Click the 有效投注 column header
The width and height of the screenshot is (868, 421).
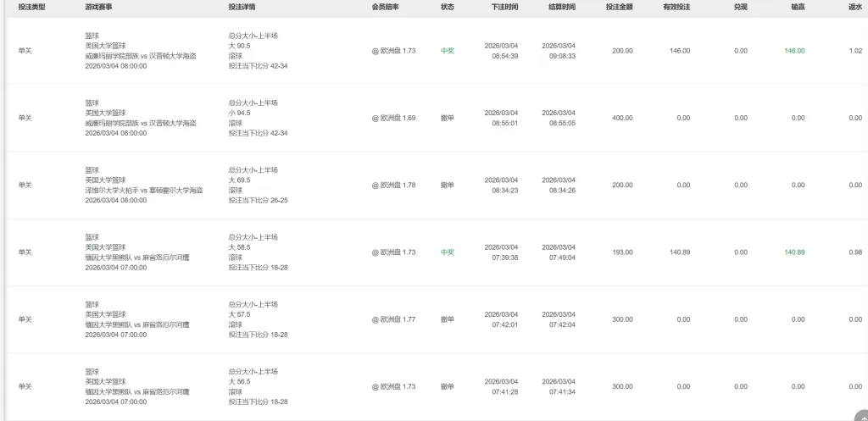(676, 7)
